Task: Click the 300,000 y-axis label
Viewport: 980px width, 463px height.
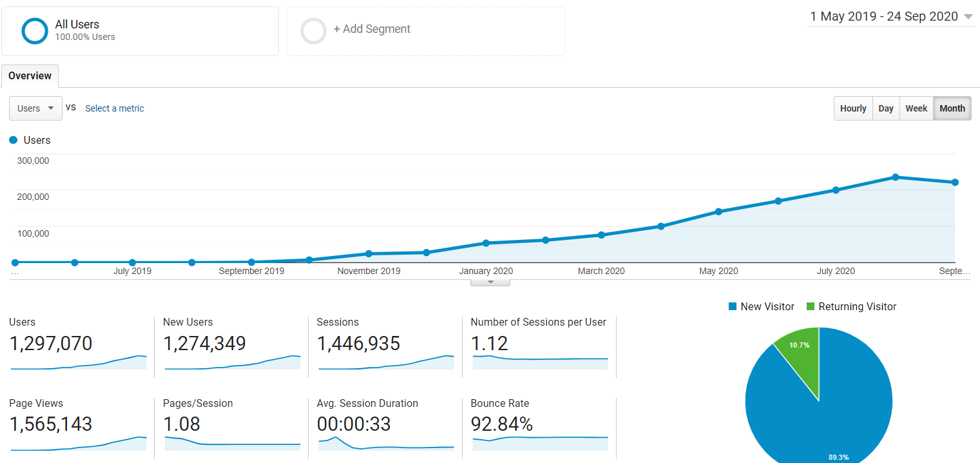Action: (x=33, y=160)
